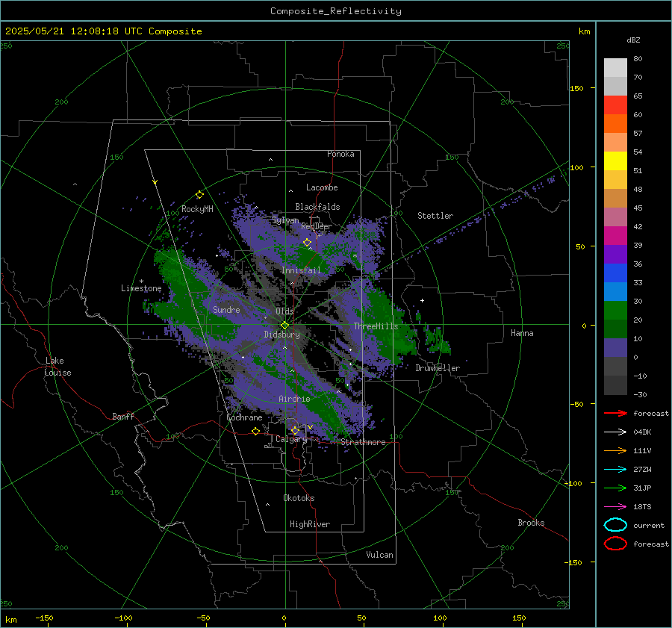Click the Lake Louise label
The height and width of the screenshot is (628, 672).
coord(57,367)
